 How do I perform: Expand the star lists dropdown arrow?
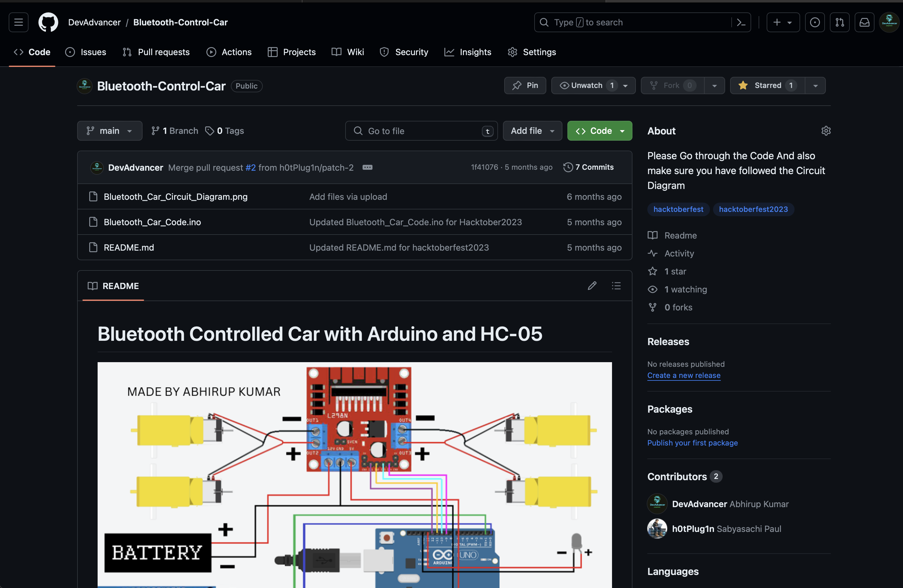coord(815,86)
